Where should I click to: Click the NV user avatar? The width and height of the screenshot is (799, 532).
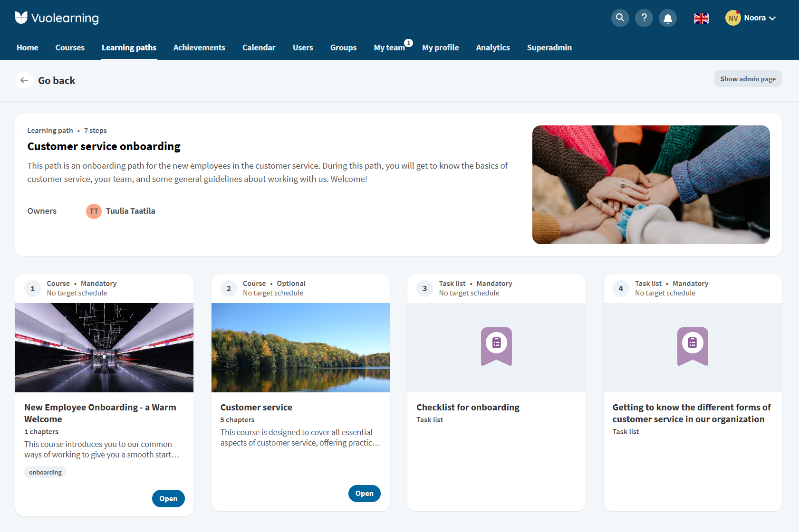pyautogui.click(x=733, y=18)
